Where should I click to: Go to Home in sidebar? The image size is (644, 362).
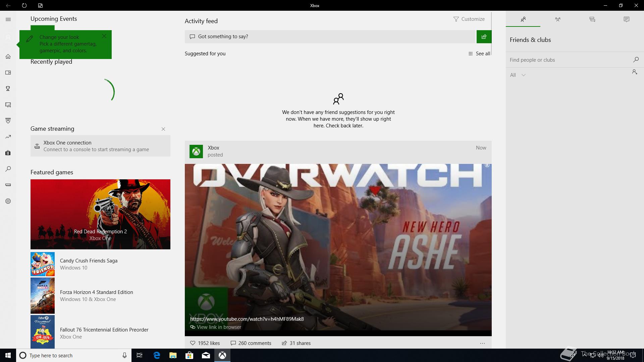8,56
